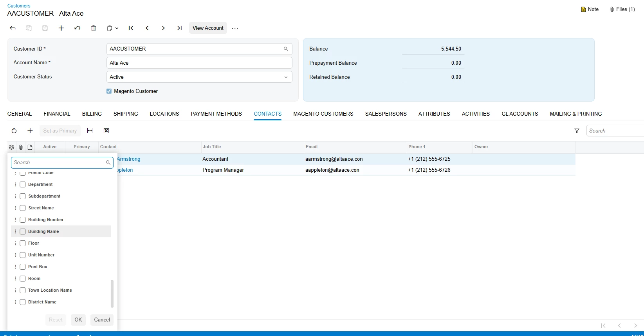The image size is (644, 336).
Task: Click the contacts grid Search box
Action: click(x=615, y=131)
